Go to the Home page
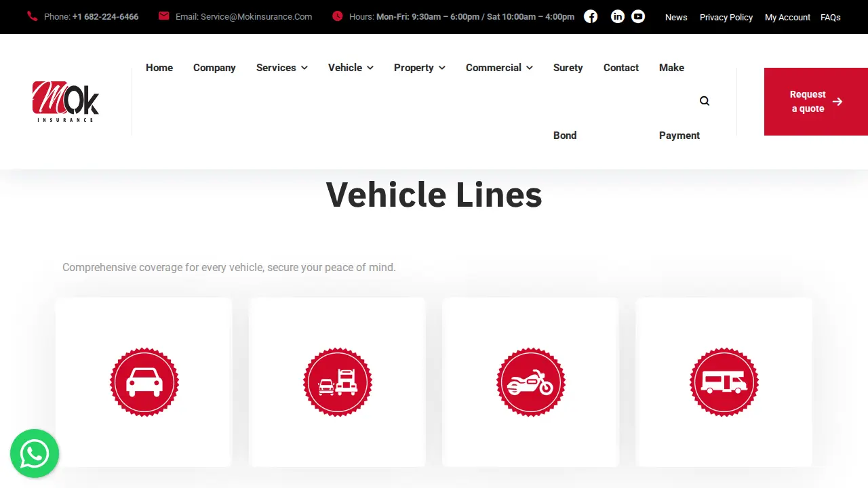 click(159, 68)
